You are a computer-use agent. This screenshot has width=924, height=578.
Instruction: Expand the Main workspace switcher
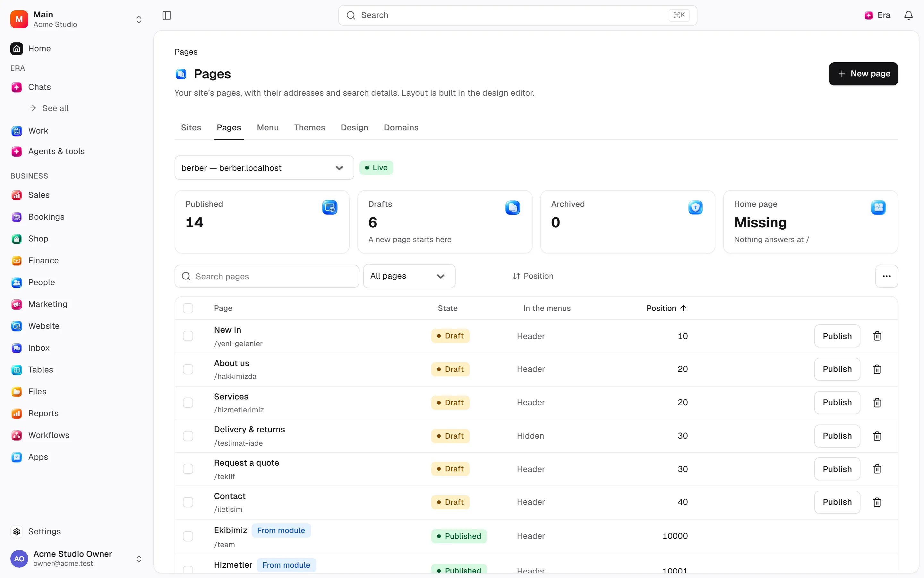pyautogui.click(x=76, y=19)
